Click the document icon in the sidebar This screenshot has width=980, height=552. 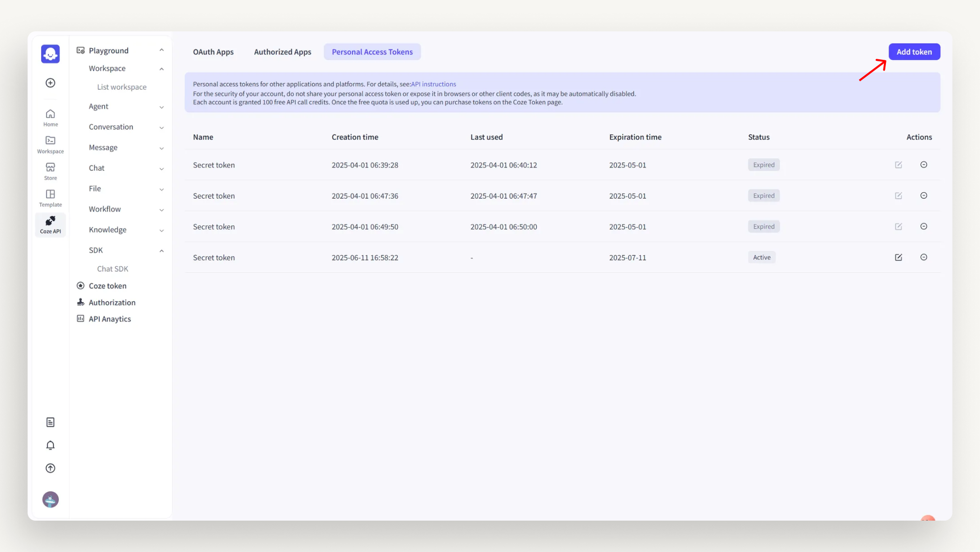pyautogui.click(x=50, y=422)
